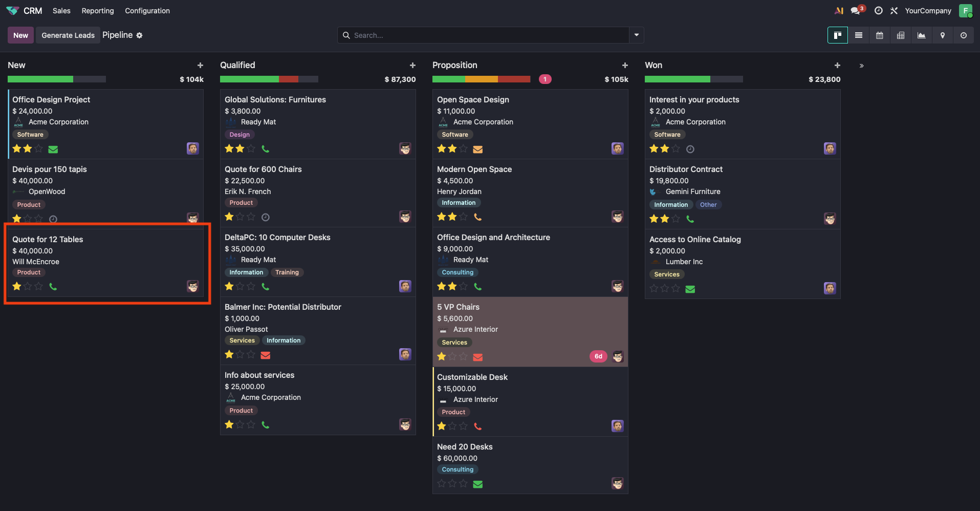This screenshot has width=980, height=511.
Task: Click the Generate Leads button
Action: point(68,35)
